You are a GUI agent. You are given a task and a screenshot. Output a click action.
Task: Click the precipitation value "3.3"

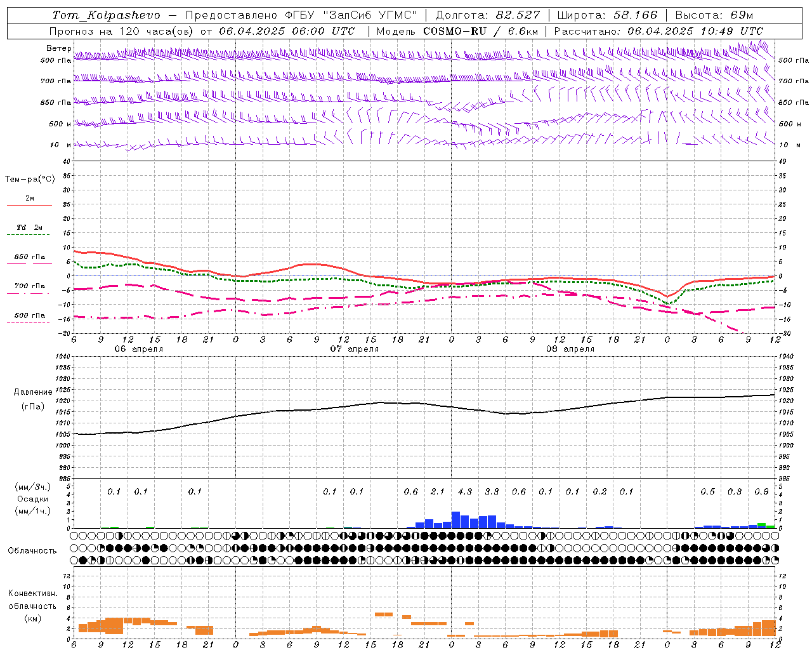(492, 491)
